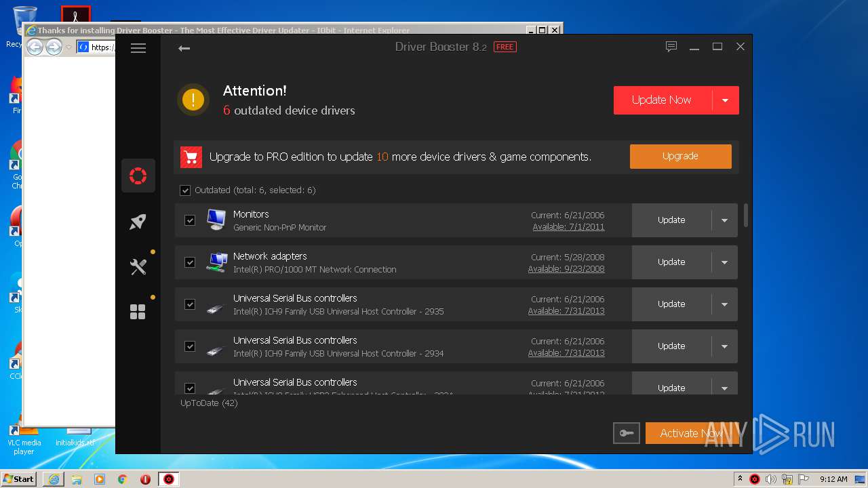This screenshot has height=488, width=868.
Task: Open the Scan section in the sidebar
Action: coord(138,176)
